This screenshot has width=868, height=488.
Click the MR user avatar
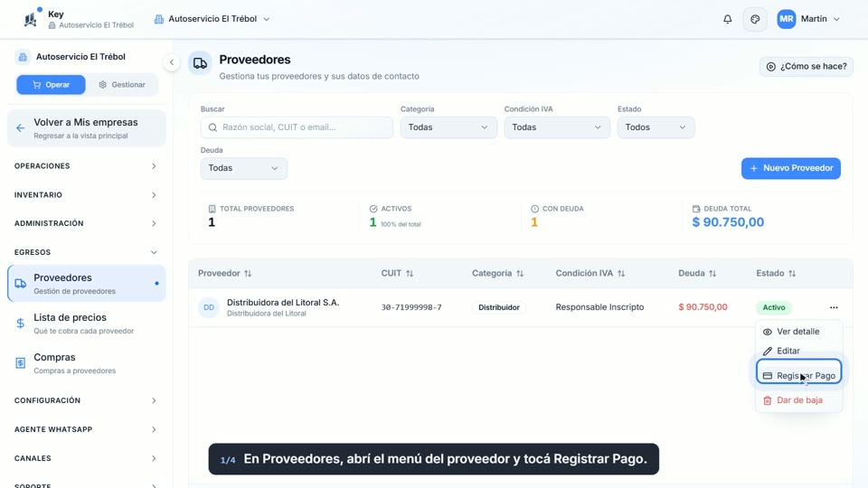(x=786, y=19)
